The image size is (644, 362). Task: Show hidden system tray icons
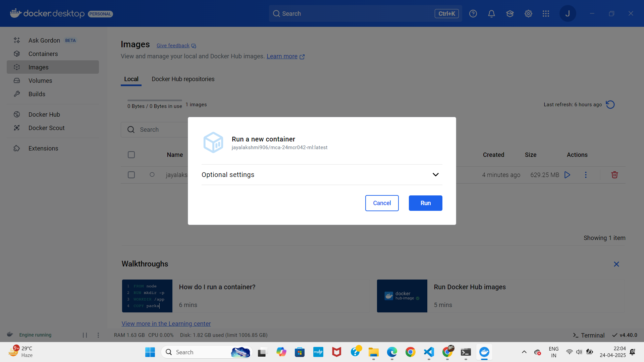(x=524, y=352)
